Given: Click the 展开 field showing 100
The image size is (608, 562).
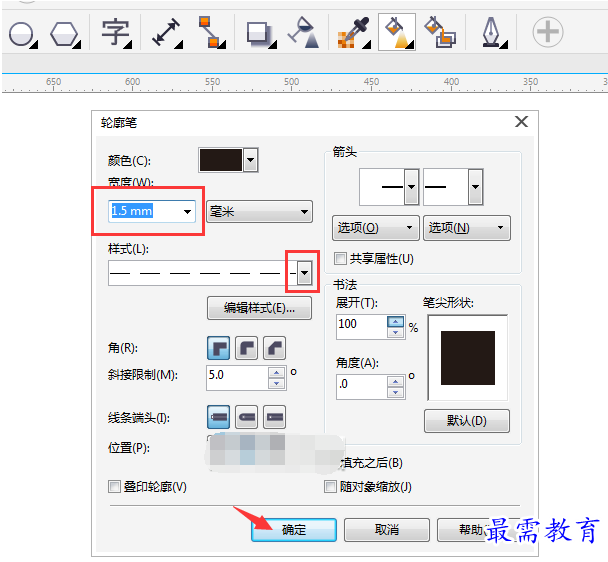Looking at the screenshot, I should (362, 327).
